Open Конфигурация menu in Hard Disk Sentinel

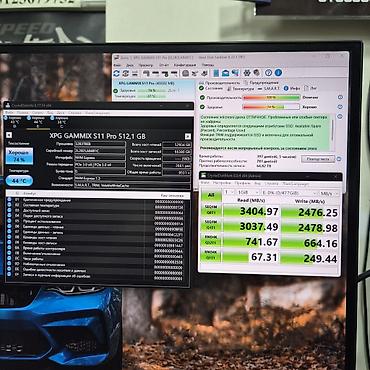click(186, 65)
